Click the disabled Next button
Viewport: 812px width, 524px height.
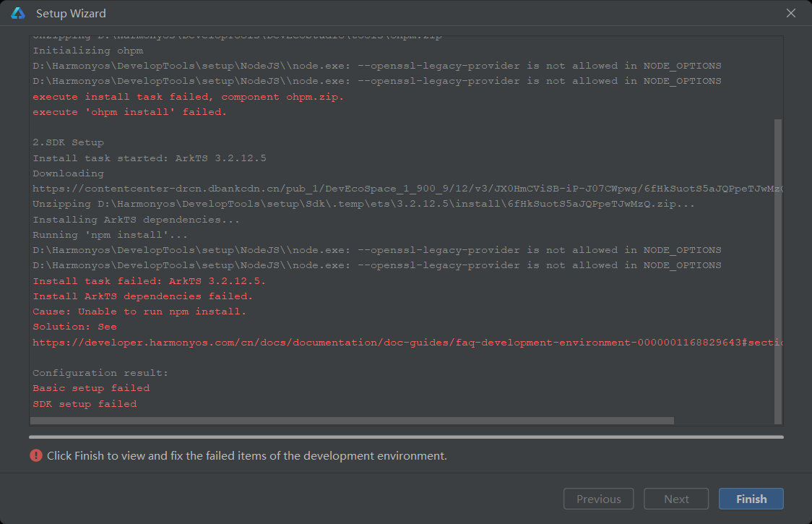675,499
